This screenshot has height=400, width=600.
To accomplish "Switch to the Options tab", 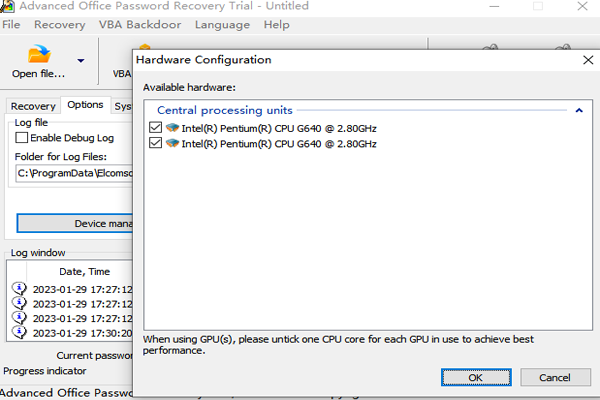I will point(85,104).
